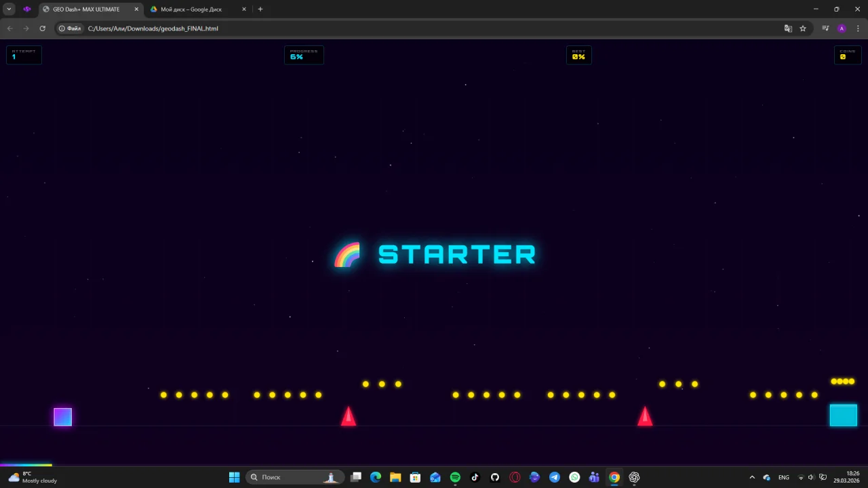Viewport: 868px width, 488px height.
Task: Open the Translate page icon
Action: (788, 28)
